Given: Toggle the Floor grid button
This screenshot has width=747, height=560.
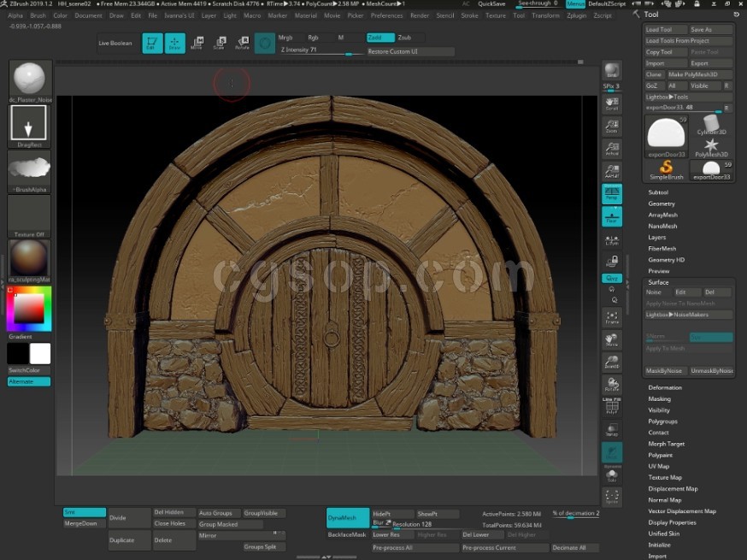Looking at the screenshot, I should (611, 216).
